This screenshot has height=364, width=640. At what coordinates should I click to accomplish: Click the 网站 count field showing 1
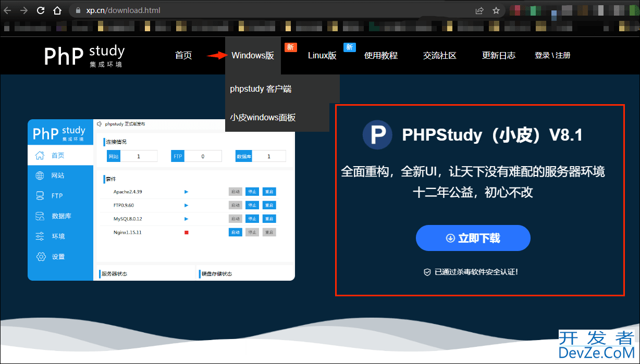[x=139, y=156]
